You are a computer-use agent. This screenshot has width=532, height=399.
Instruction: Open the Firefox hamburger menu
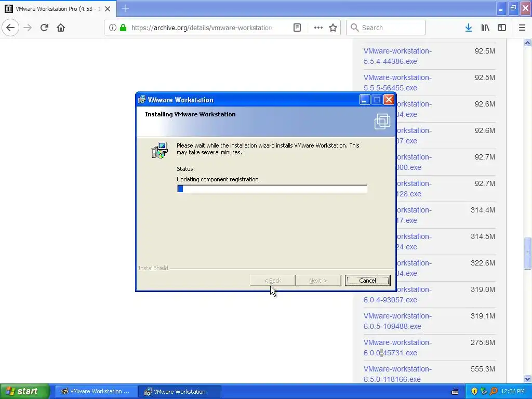coord(522,28)
